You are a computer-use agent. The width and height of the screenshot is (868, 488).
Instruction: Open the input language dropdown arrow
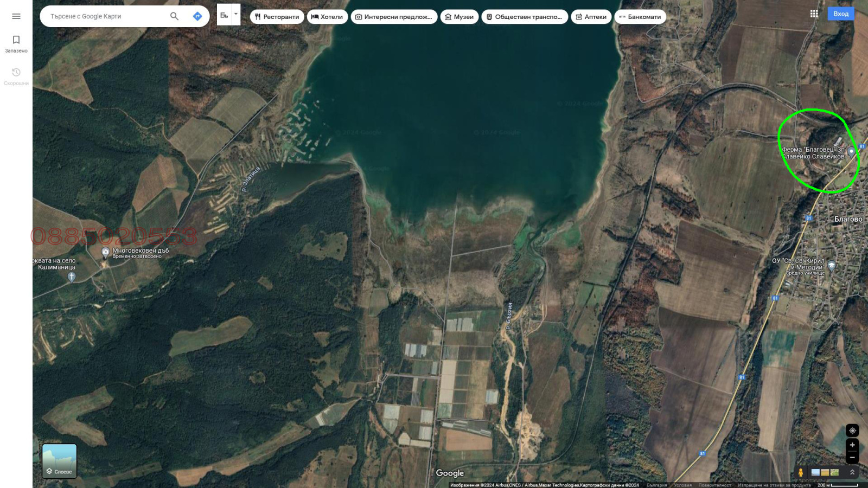point(236,15)
